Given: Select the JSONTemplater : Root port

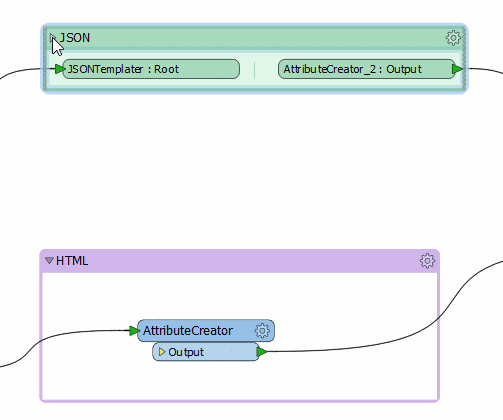Looking at the screenshot, I should click(x=151, y=69).
